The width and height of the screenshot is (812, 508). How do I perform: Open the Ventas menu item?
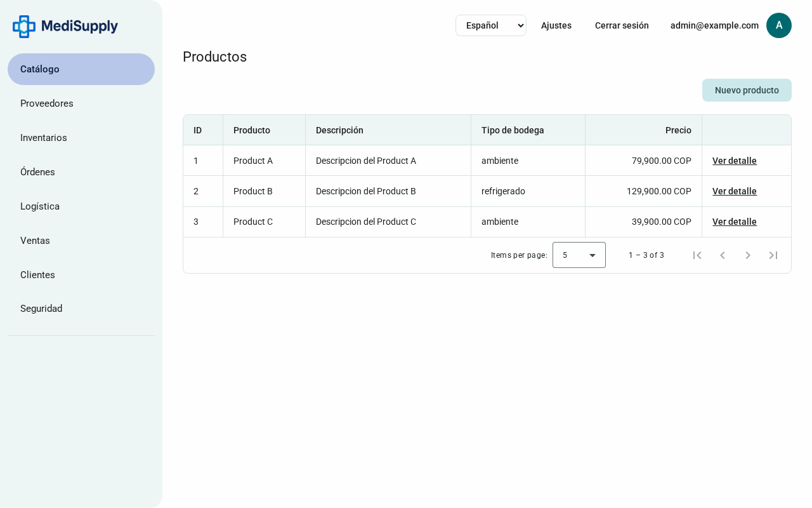(81, 241)
